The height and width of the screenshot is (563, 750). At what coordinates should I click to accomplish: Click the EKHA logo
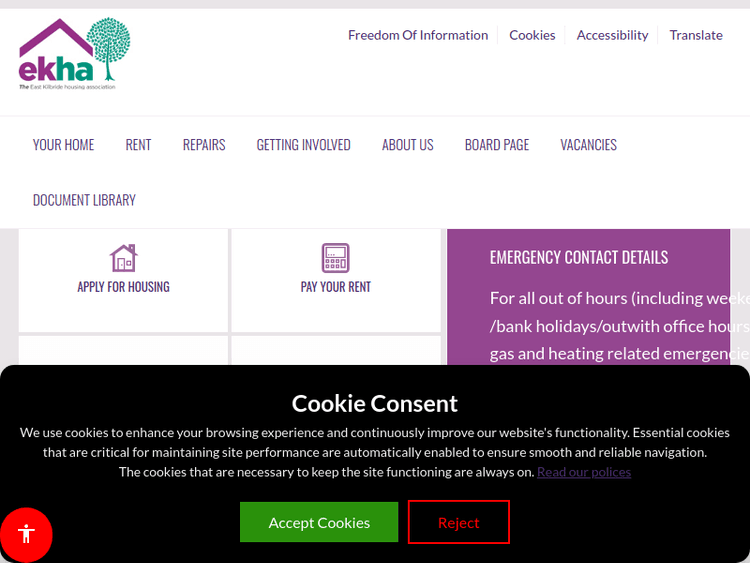74,54
